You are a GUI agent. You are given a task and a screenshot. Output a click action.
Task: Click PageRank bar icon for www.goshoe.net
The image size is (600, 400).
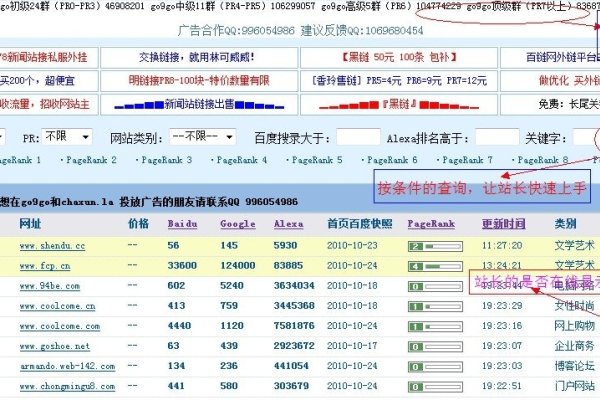(435, 347)
